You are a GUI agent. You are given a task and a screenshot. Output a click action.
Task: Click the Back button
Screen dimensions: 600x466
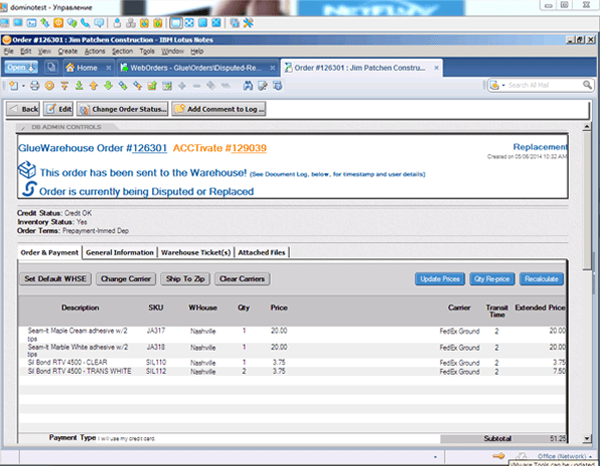coord(23,109)
